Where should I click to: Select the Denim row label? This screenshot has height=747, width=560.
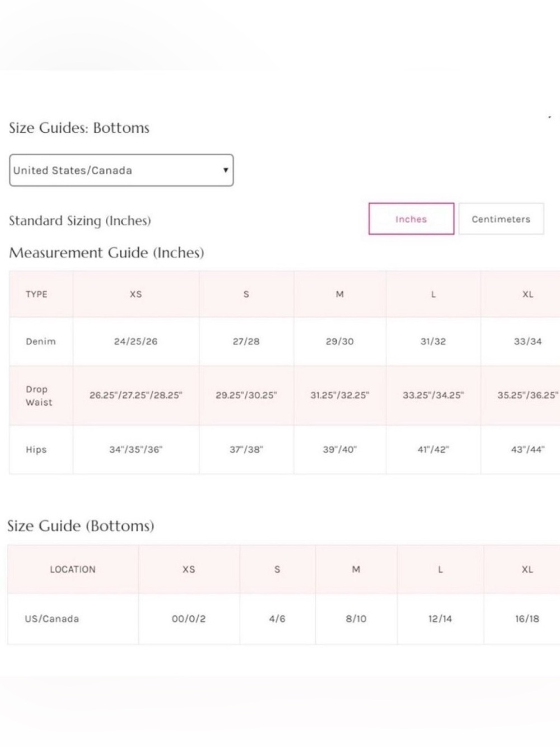41,341
